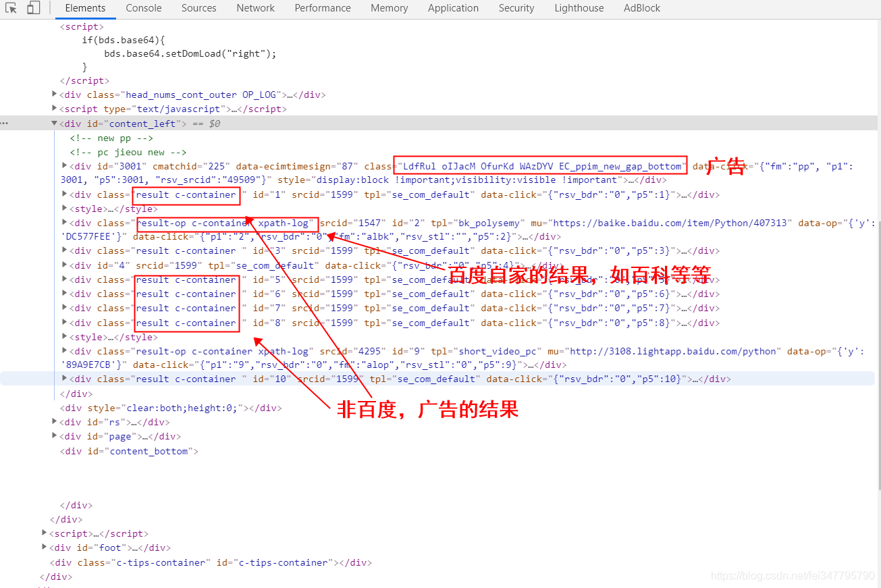Select the 'new pp' comment line
The image size is (881, 588).
point(112,138)
